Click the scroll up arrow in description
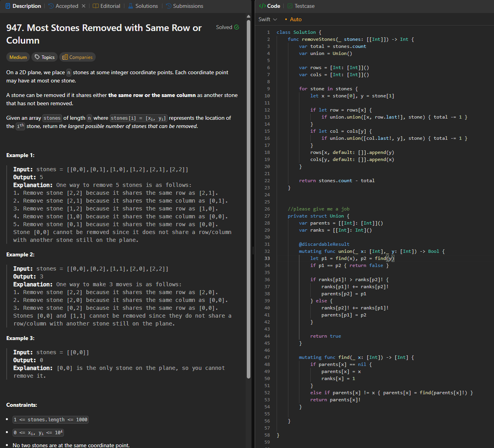Screen dimensions: 494x448 (x=248, y=16)
